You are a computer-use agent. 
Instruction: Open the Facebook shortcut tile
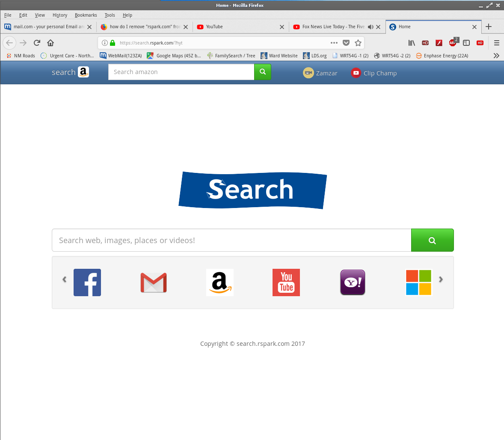point(87,282)
